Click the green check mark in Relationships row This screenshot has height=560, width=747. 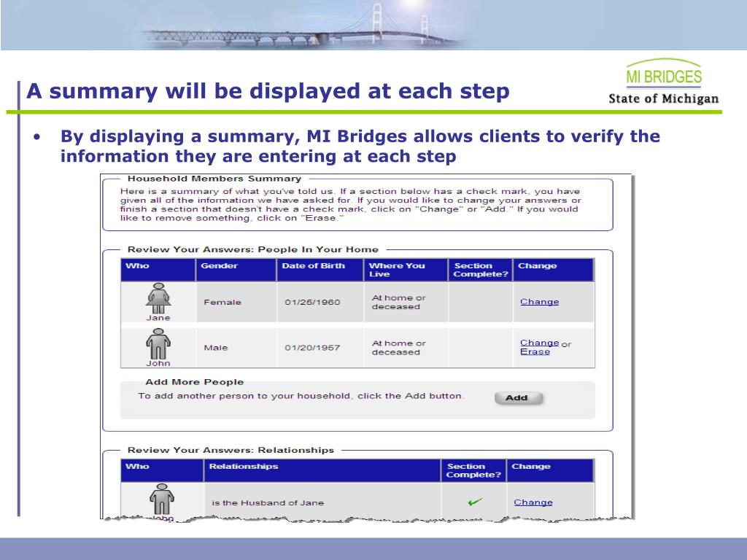(x=474, y=502)
